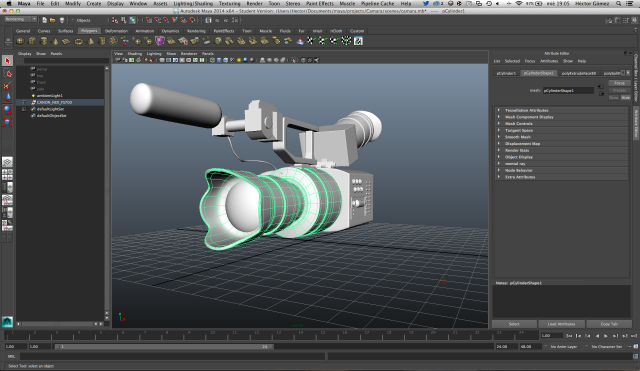Create a polygon sphere from shelf
Image resolution: width=640 pixels, height=371 pixels.
(x=20, y=41)
